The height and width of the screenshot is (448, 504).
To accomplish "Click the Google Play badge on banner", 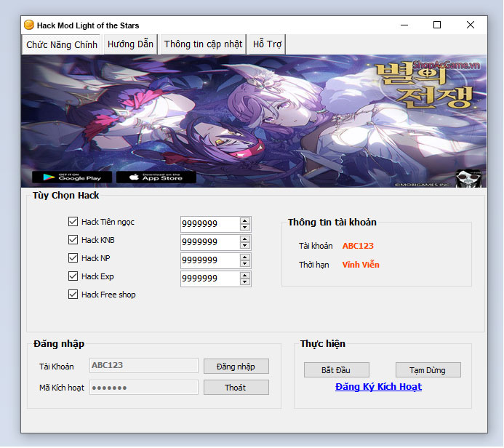I will (x=72, y=177).
